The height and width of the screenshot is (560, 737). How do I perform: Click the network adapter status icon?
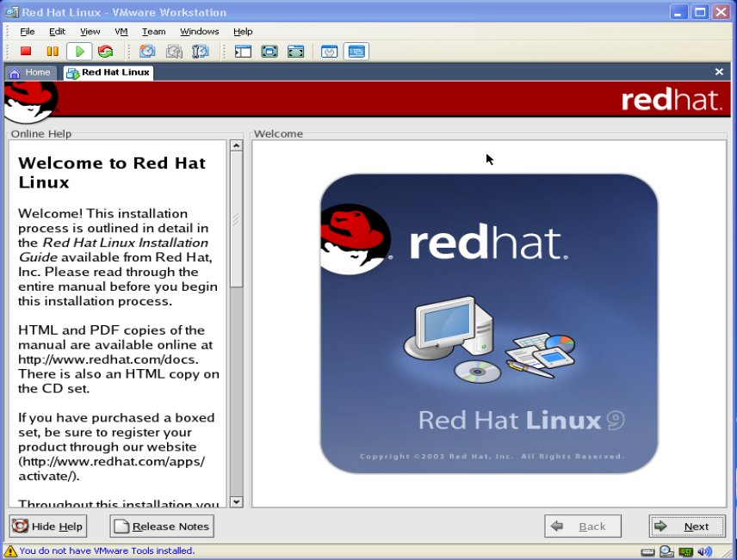(x=686, y=551)
